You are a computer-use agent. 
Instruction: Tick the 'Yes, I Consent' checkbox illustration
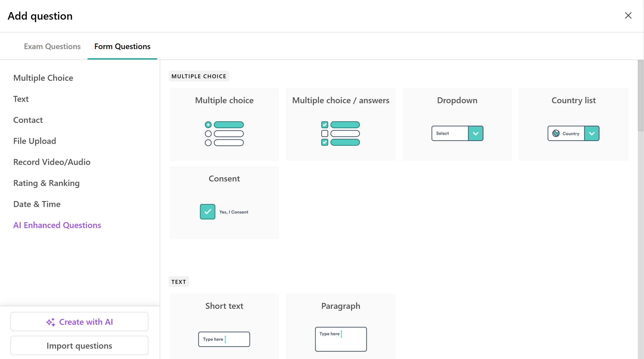(208, 212)
